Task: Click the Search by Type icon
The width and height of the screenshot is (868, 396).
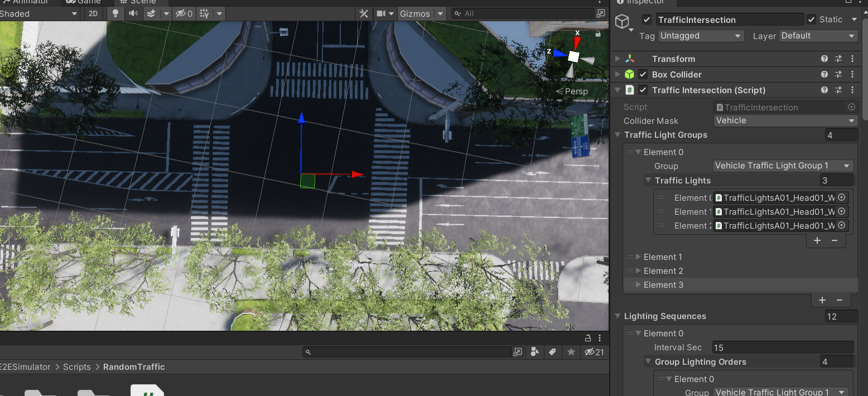Action: coord(534,352)
